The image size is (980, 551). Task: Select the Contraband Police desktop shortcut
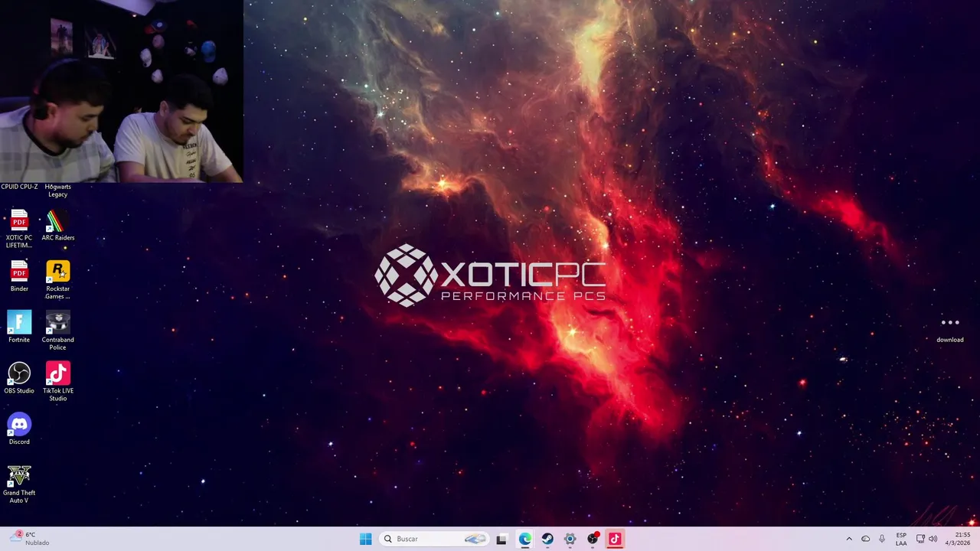pyautogui.click(x=57, y=331)
